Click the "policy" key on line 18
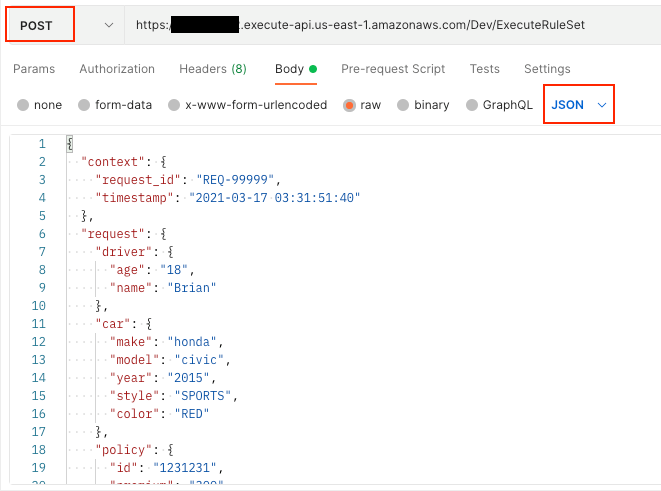Screen dimensions: 661x491 pyautogui.click(x=124, y=450)
